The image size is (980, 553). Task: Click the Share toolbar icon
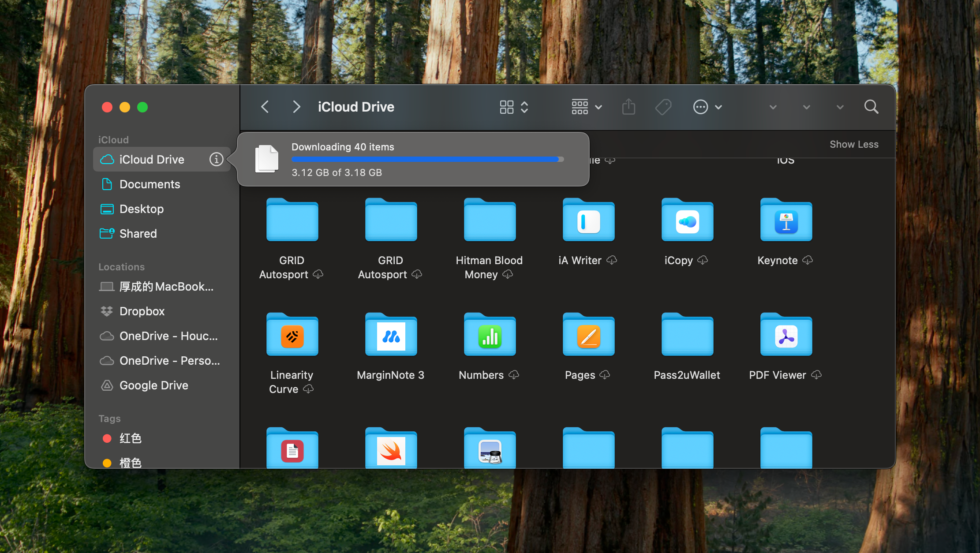pos(628,107)
